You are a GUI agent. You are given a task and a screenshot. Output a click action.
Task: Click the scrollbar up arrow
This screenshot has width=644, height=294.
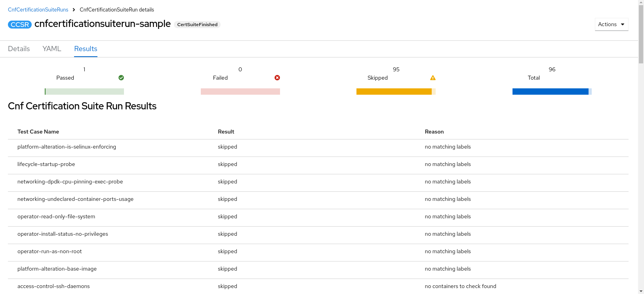click(x=641, y=2)
